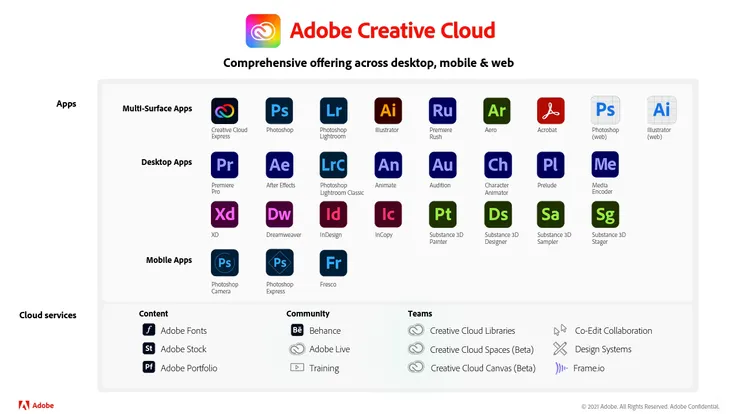Click the Design Systems crossed-tools icon

coord(560,349)
